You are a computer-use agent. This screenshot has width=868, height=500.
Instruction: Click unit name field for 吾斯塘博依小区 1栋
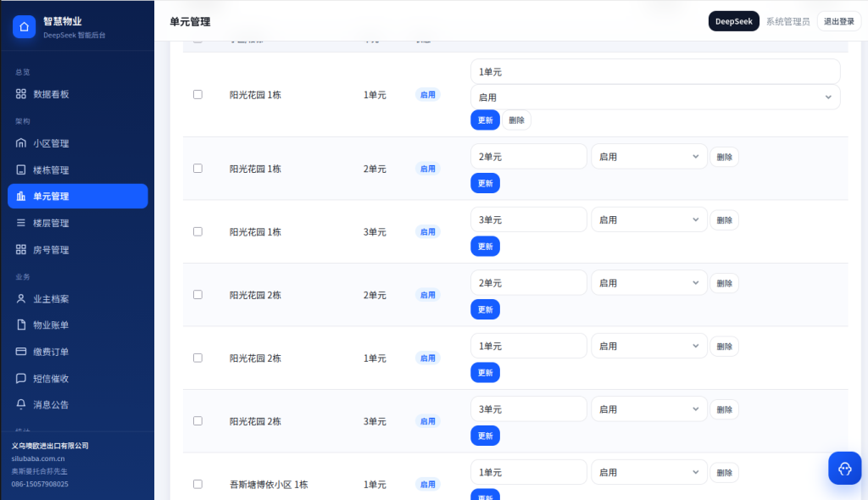(x=529, y=472)
